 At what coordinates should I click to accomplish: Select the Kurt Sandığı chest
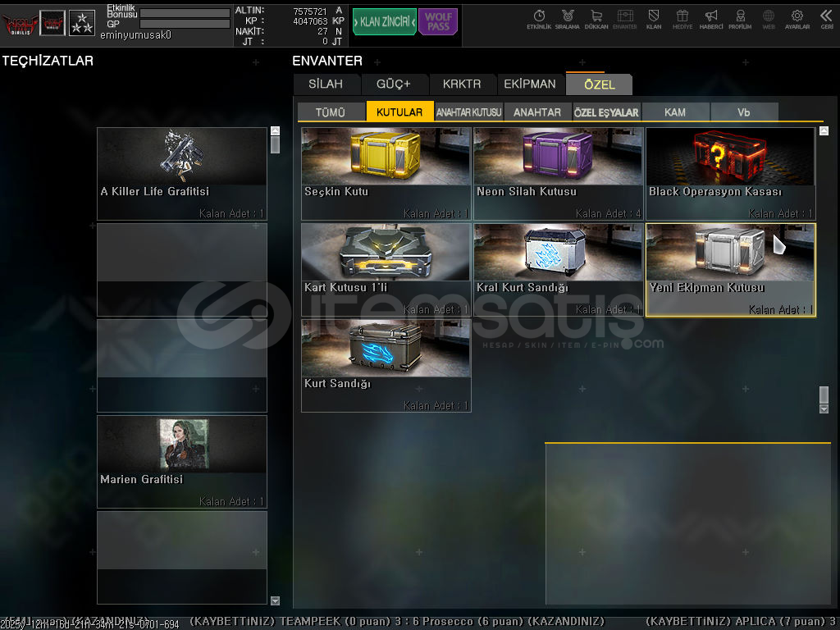pyautogui.click(x=386, y=366)
